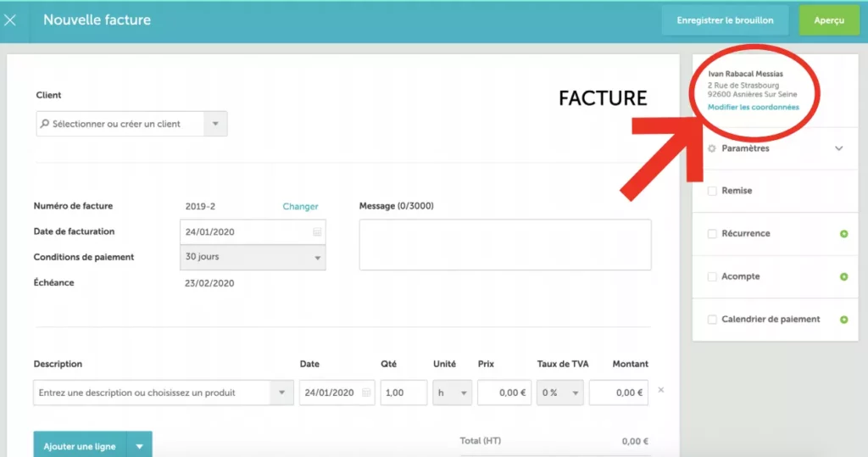Screen dimensions: 868x457
Task: Click the gear icon beside Paramètres
Action: click(712, 148)
